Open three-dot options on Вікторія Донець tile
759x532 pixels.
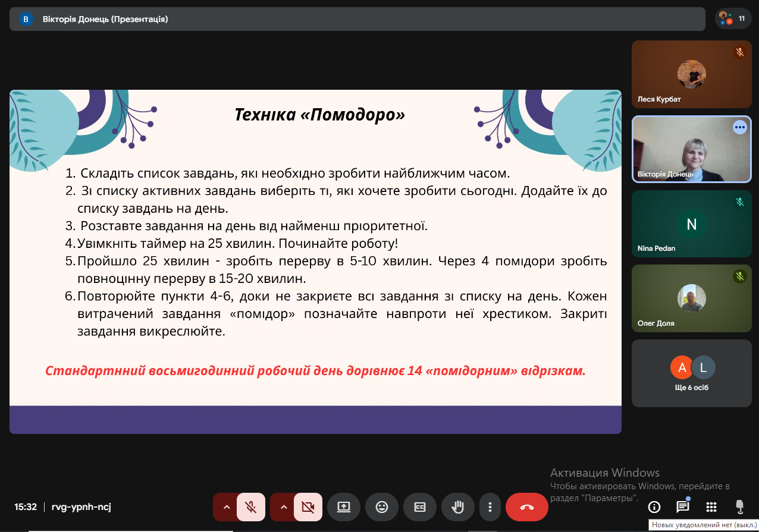[739, 127]
